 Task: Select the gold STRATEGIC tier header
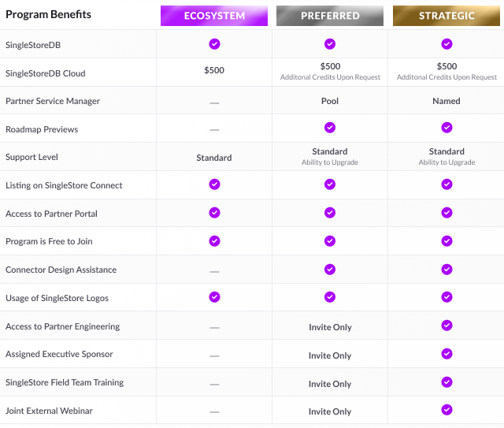click(x=447, y=16)
